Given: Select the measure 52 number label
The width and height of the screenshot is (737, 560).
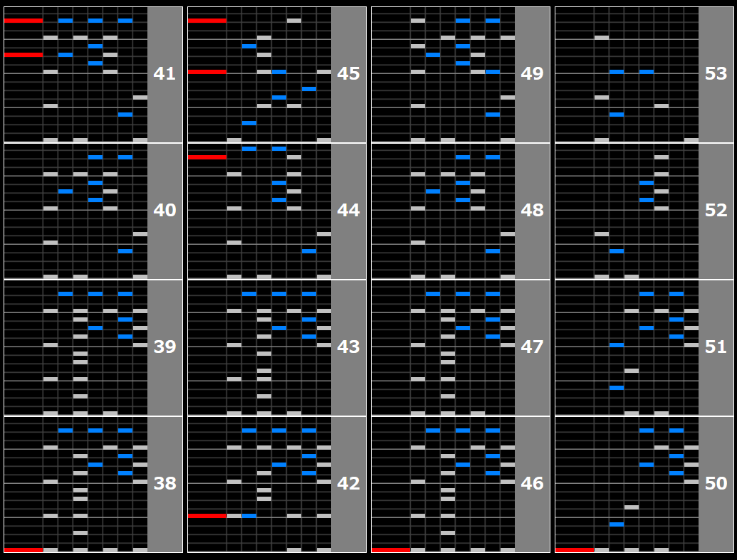Looking at the screenshot, I should (716, 210).
